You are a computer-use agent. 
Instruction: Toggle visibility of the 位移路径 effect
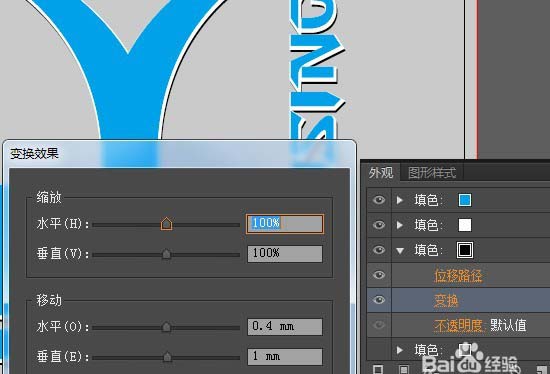(x=379, y=275)
